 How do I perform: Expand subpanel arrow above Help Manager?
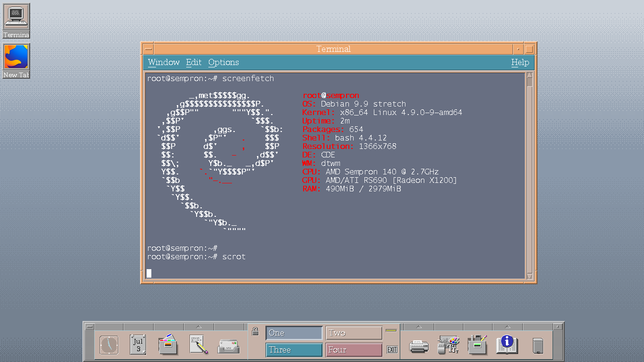click(x=507, y=327)
